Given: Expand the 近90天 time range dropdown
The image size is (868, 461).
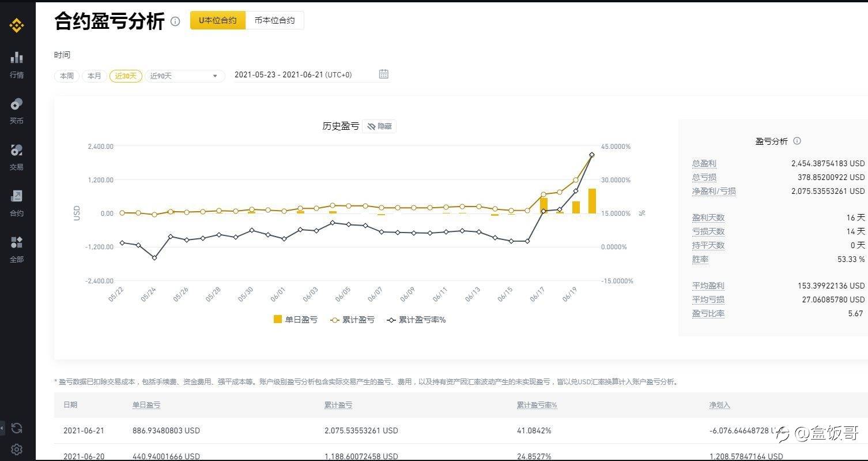Looking at the screenshot, I should pos(184,76).
